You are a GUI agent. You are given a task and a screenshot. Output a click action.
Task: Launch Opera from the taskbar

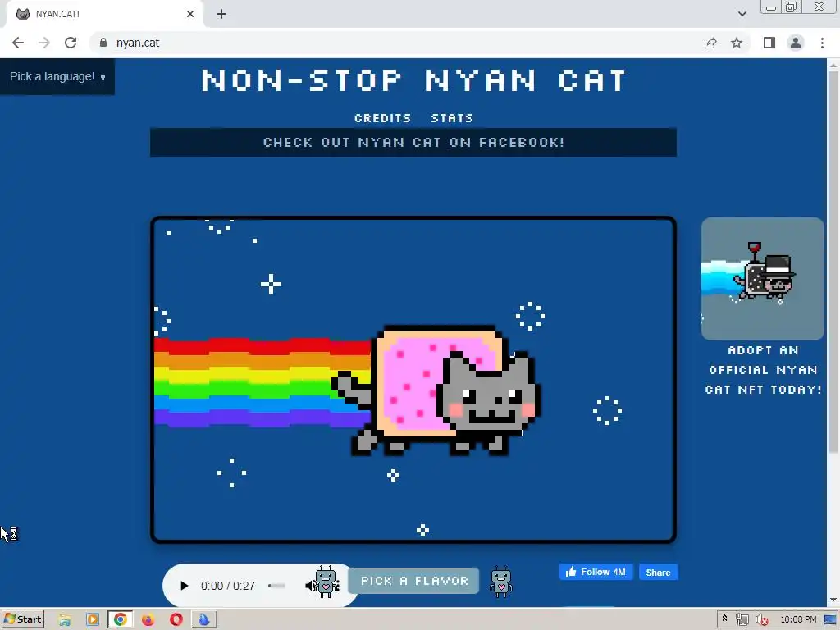tap(176, 620)
